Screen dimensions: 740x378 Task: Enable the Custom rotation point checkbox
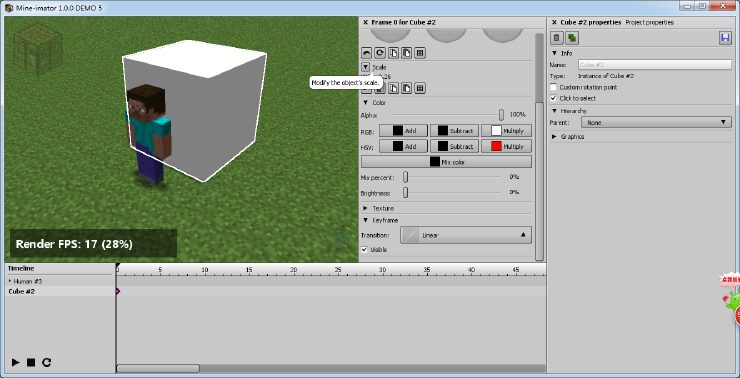pyautogui.click(x=554, y=87)
